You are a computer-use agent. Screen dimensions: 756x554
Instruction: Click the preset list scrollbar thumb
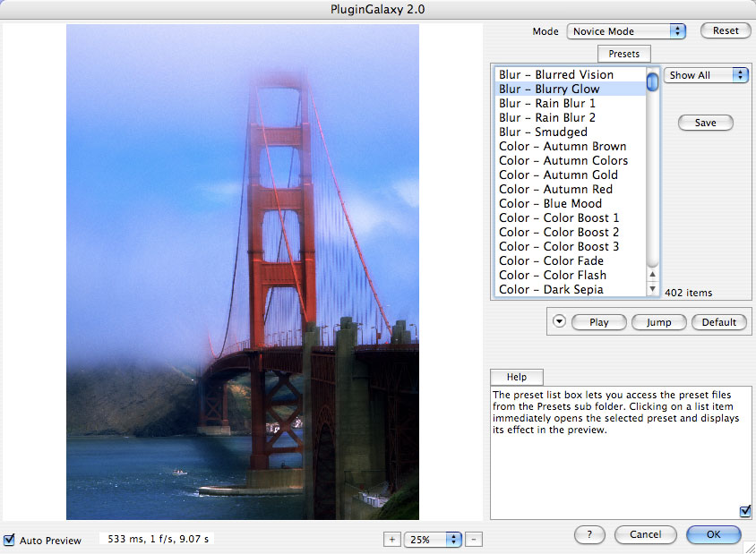pyautogui.click(x=652, y=81)
